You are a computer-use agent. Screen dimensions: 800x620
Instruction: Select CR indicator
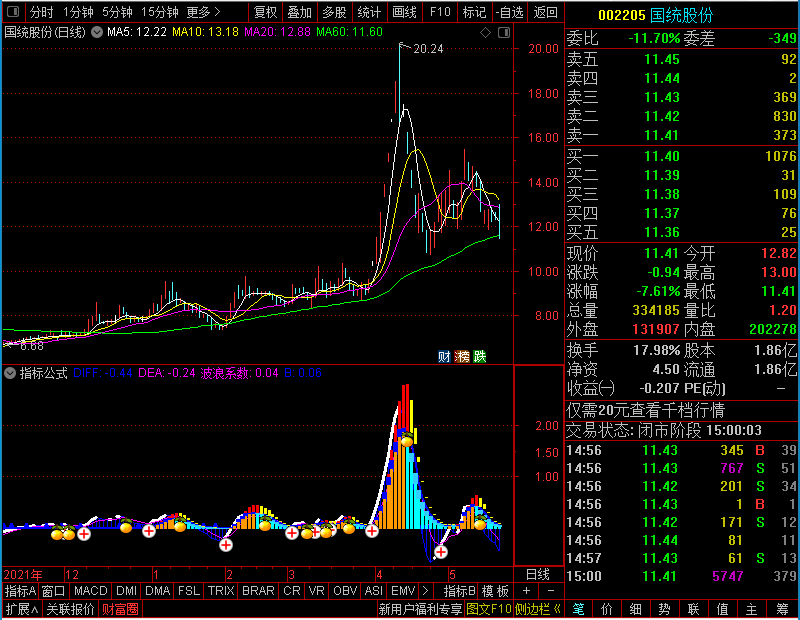[x=292, y=591]
